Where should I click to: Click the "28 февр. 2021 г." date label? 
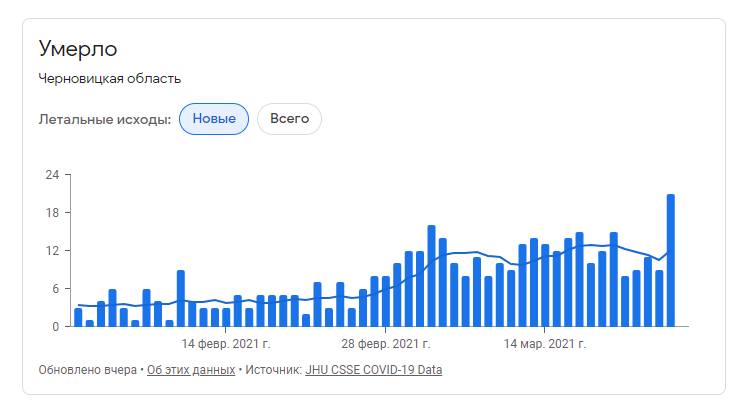point(385,344)
